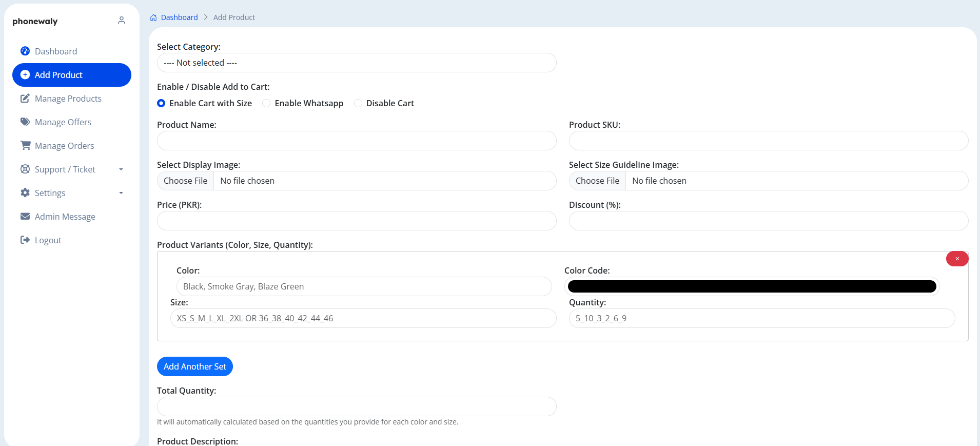Image resolution: width=980 pixels, height=446 pixels.
Task: Click the Manage Products edit icon
Action: 25,98
